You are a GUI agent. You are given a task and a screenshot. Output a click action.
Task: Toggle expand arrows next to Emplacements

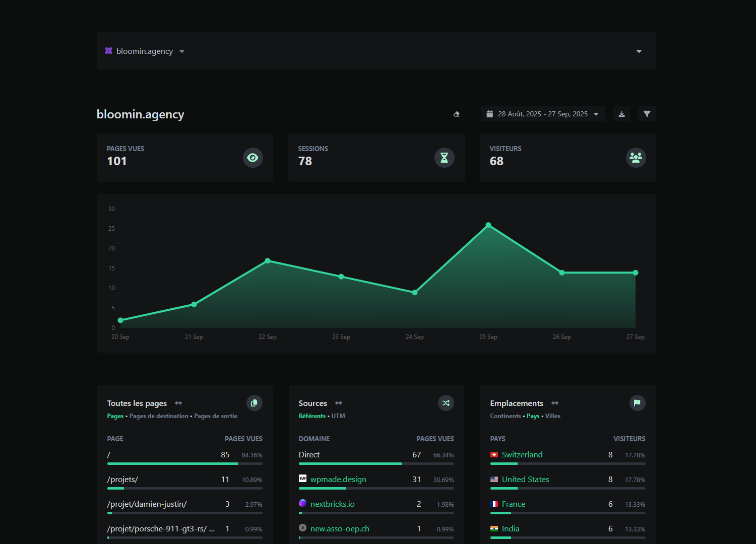pyautogui.click(x=555, y=403)
